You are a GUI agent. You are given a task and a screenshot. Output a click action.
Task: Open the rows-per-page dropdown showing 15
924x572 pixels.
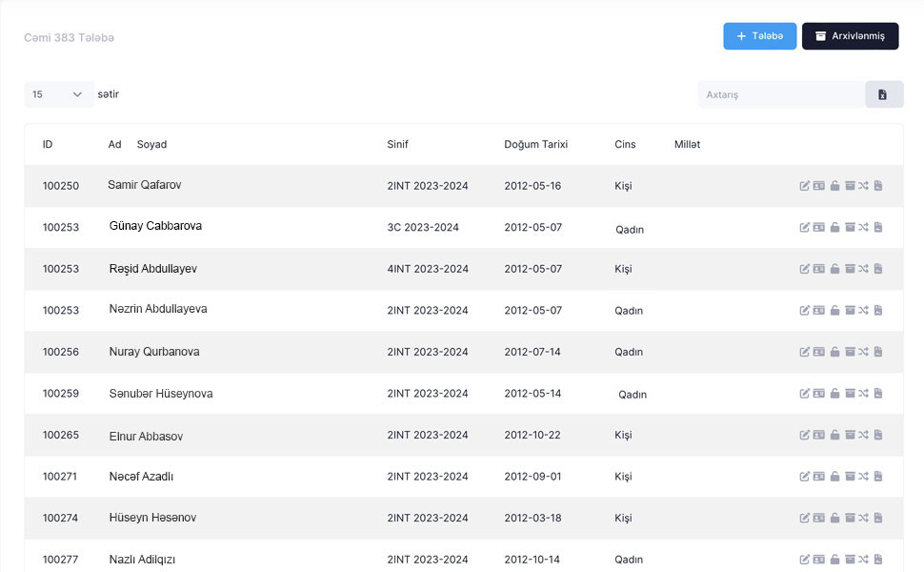click(x=57, y=94)
